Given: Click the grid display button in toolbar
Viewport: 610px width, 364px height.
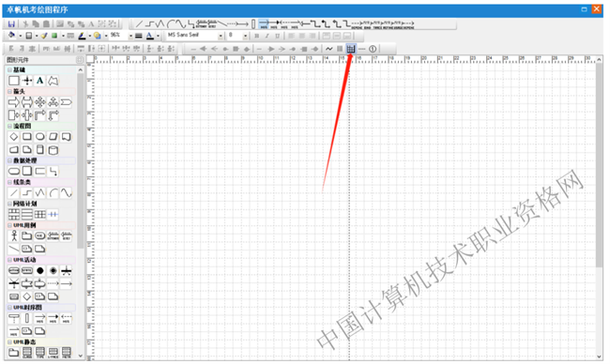Looking at the screenshot, I should pos(351,49).
